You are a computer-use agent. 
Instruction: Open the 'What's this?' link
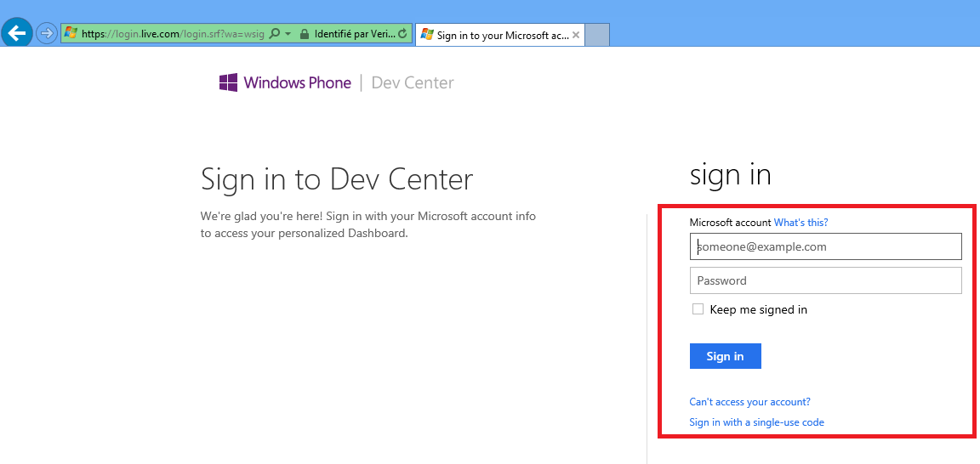[801, 223]
